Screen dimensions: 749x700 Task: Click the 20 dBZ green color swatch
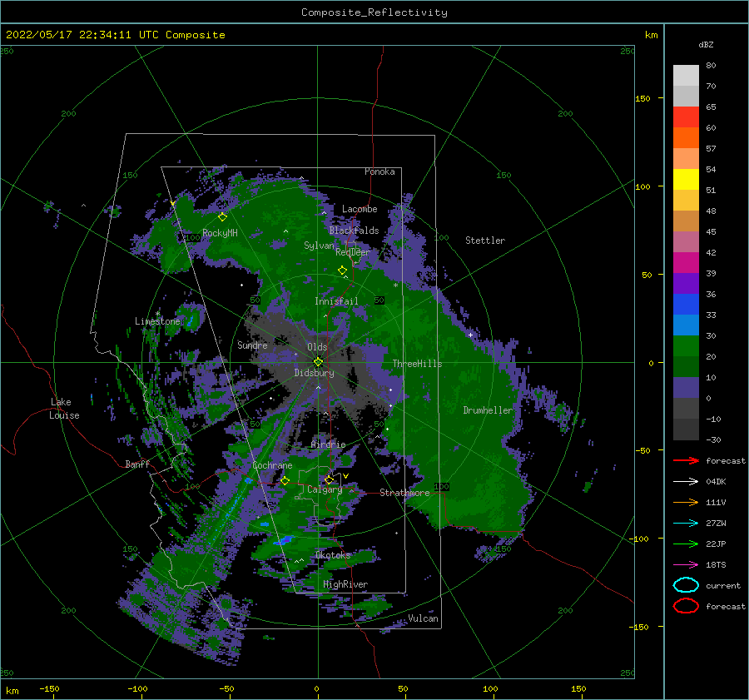(686, 345)
